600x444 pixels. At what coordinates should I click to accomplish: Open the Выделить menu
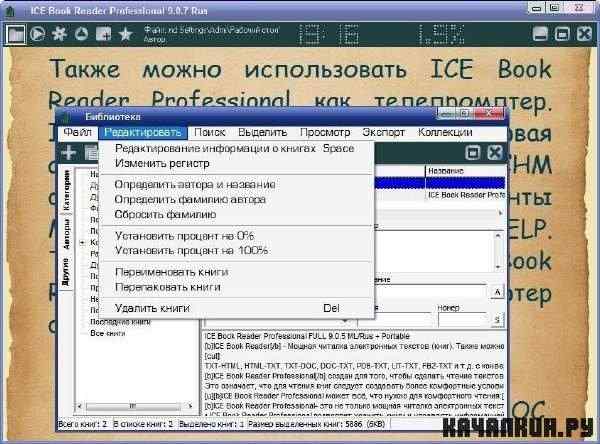[262, 132]
